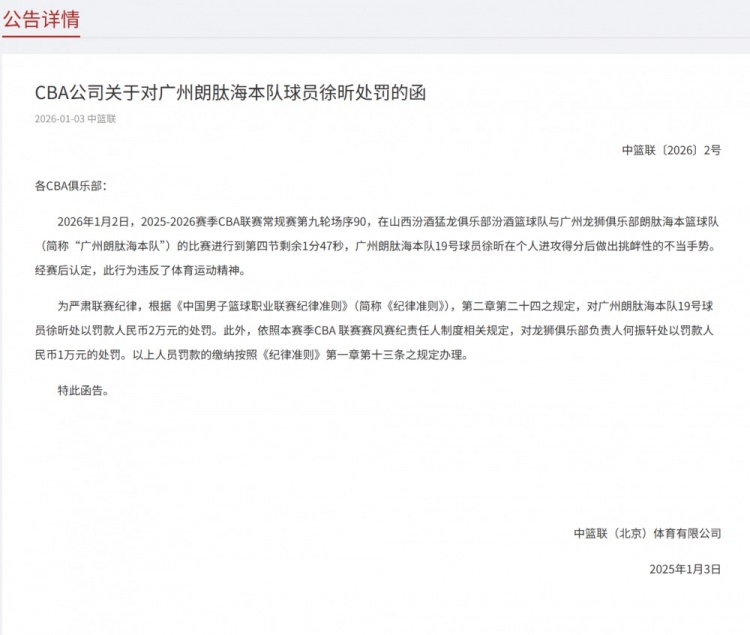Click the text 广州朗肽海本队 in quotes

coord(120,246)
